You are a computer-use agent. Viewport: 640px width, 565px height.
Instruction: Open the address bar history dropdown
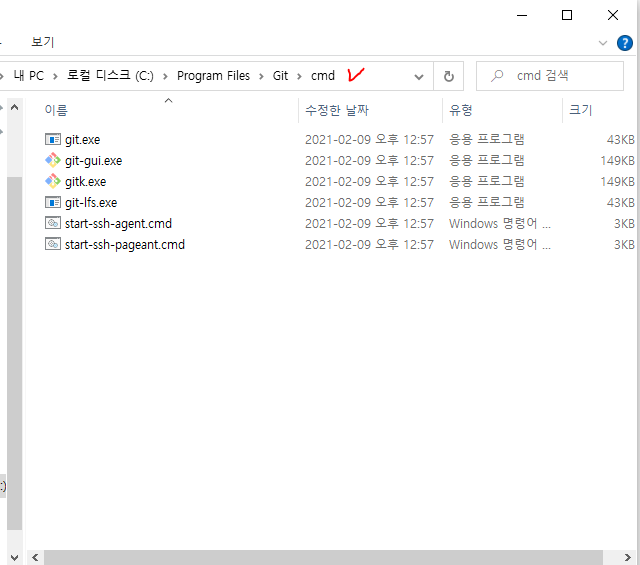pos(418,77)
